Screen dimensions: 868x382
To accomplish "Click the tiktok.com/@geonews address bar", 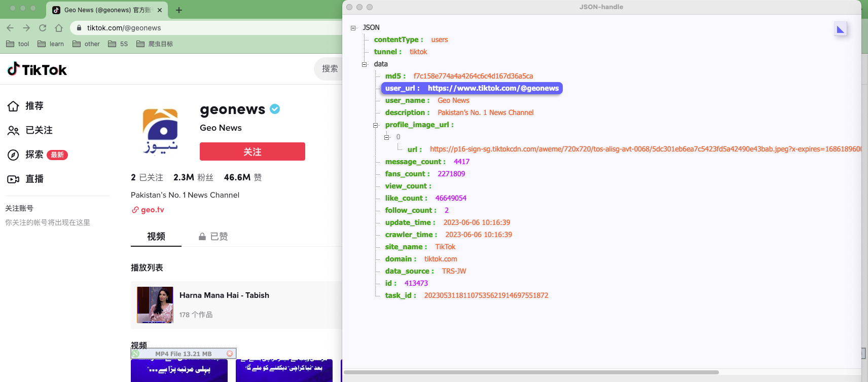I will click(x=124, y=28).
